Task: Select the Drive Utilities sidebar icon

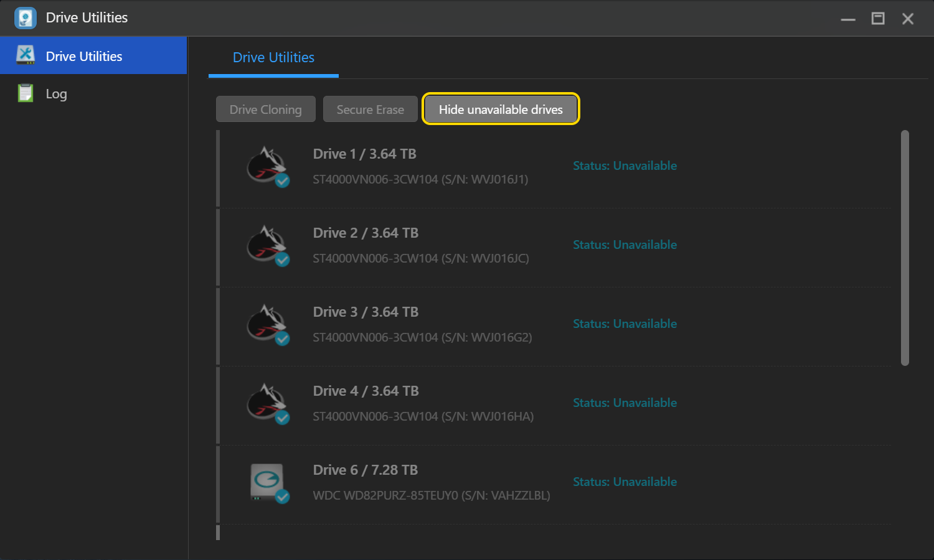Action: click(x=26, y=55)
